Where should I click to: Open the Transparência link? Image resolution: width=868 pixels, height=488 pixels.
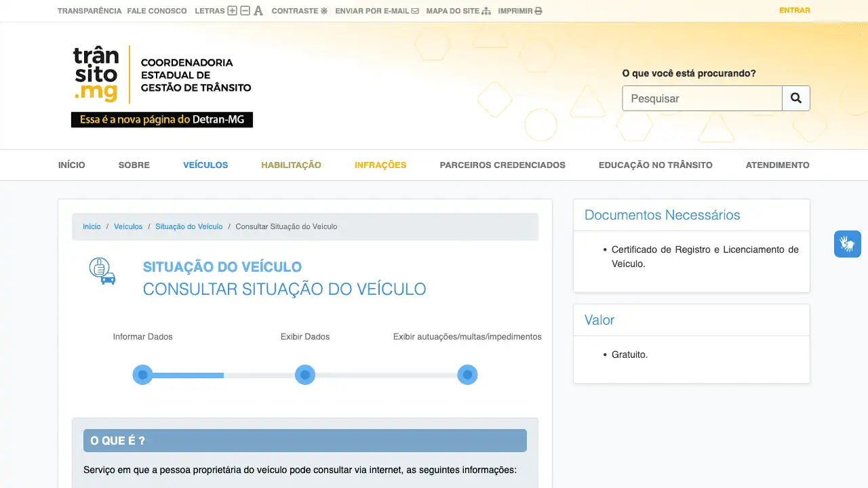(90, 11)
